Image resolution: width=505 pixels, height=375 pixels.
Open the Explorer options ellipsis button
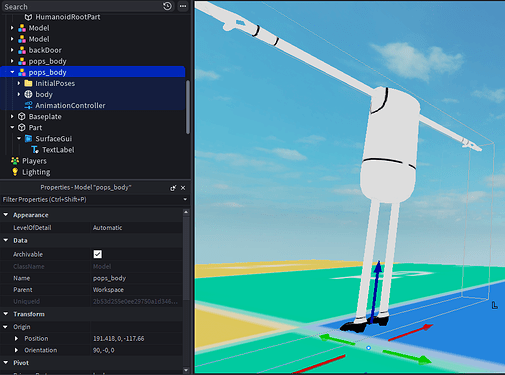(183, 6)
